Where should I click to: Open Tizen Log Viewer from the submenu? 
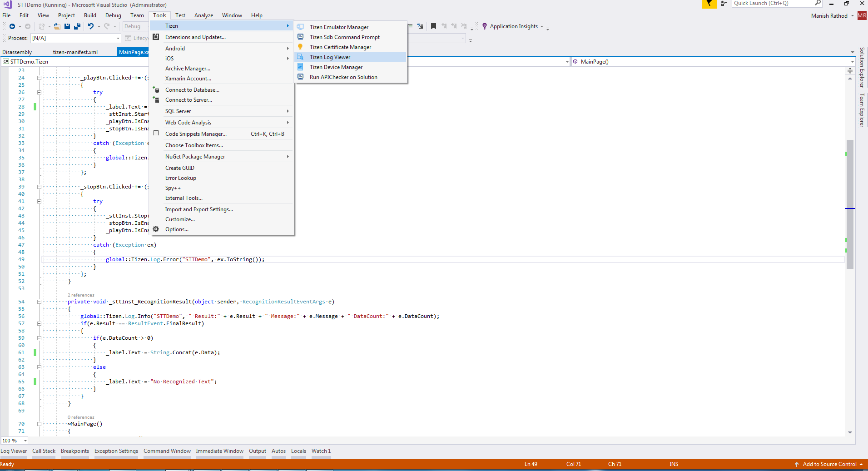click(x=330, y=57)
